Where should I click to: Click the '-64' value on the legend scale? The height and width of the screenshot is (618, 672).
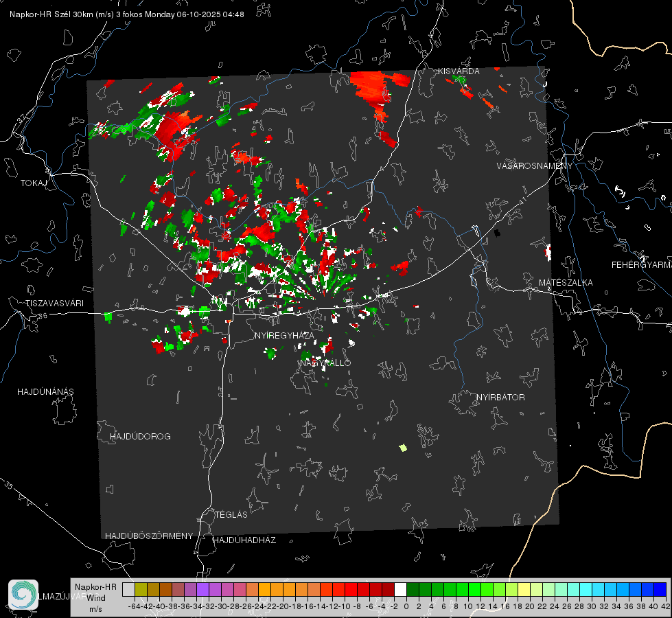pyautogui.click(x=134, y=606)
